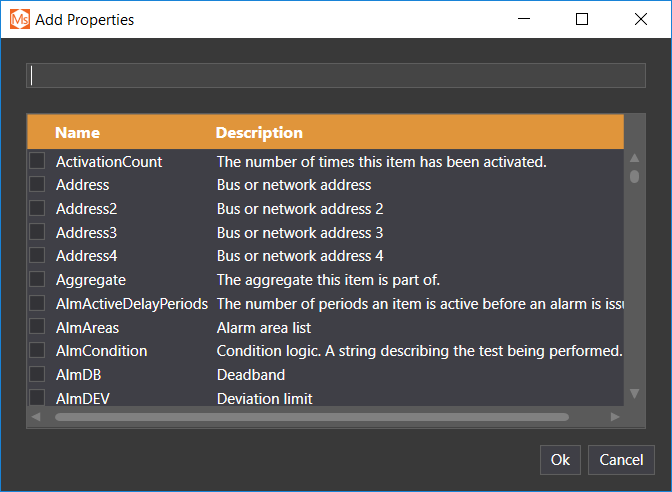
Task: Click the vertical scrollbar up arrow
Action: (634, 158)
